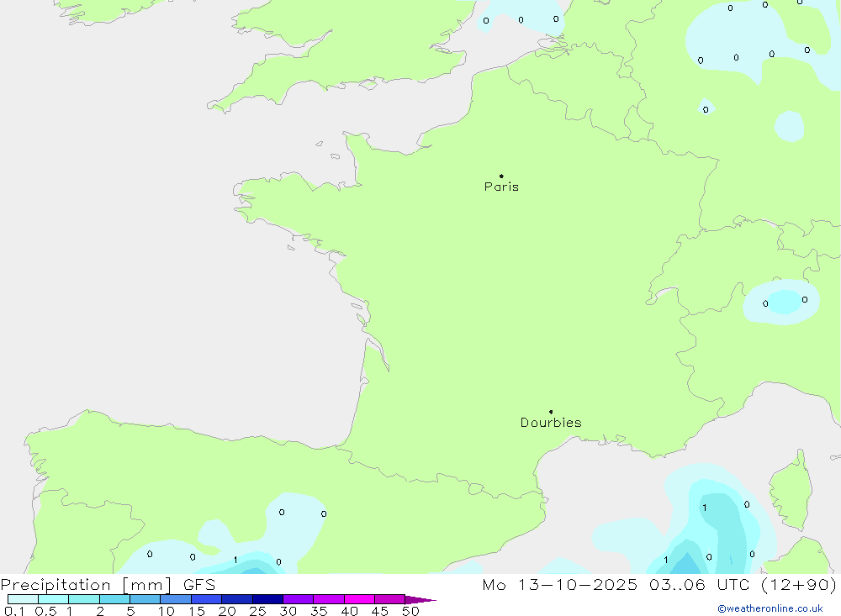The width and height of the screenshot is (841, 616).
Task: Pick the 2–5 mm sky blue legend swatch
Action: [114, 599]
